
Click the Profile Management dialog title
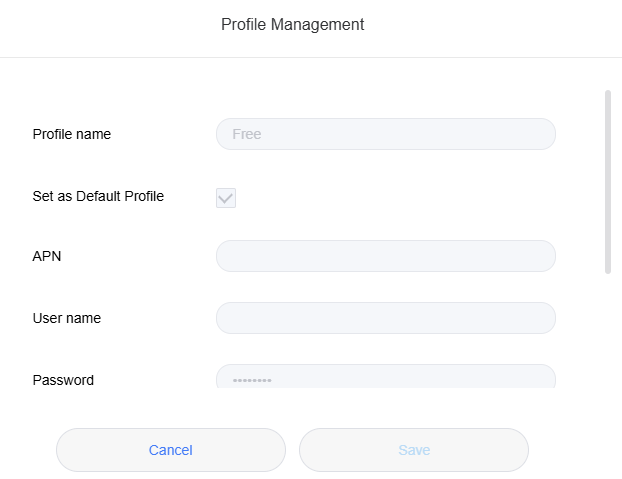pos(292,24)
